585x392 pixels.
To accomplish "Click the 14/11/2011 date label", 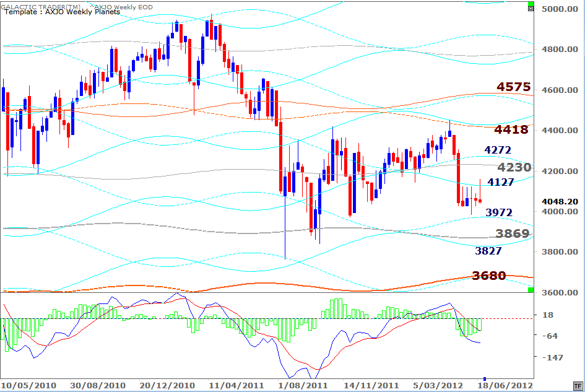I will coord(371,385).
